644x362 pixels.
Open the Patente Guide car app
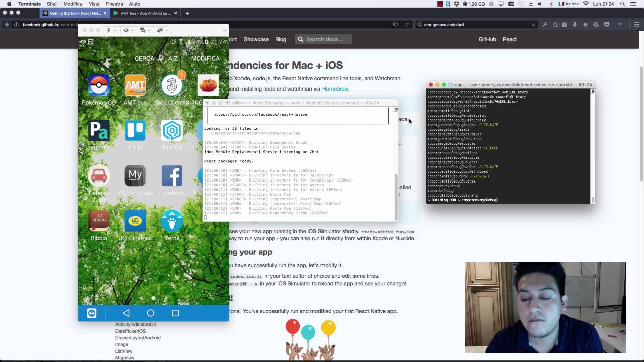[x=99, y=176]
